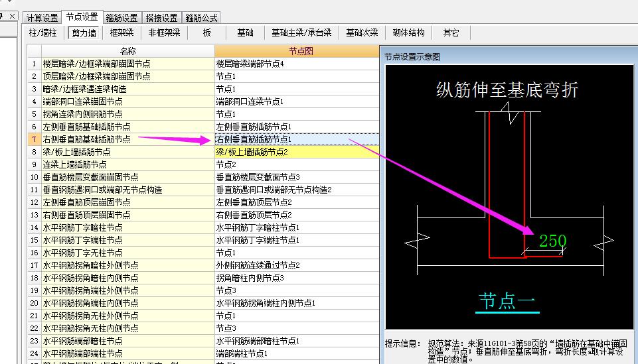Select row 水平钢筋拐角暗柱外侧节点
This screenshot has height=364, width=638.
pos(127,265)
